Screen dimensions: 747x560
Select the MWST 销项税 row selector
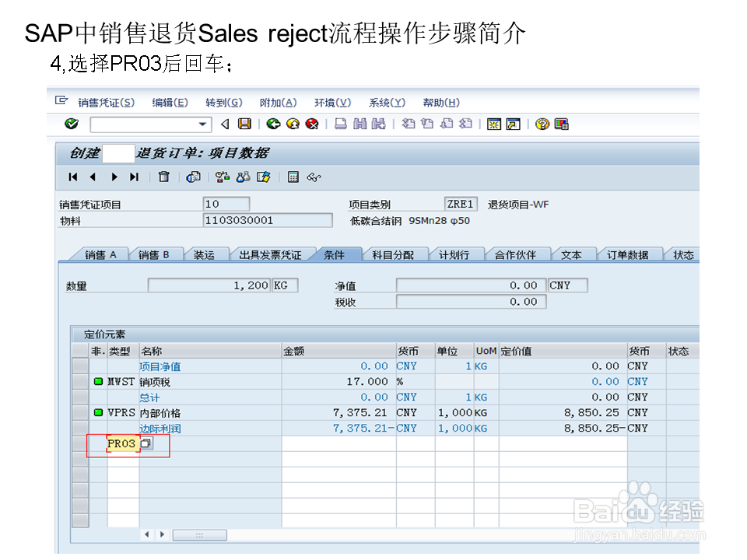80,382
